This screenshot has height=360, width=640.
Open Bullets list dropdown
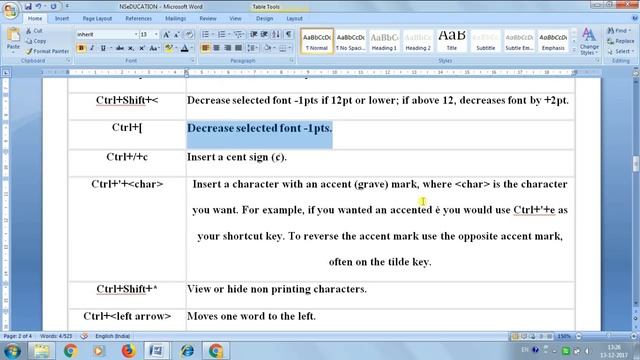click(x=213, y=35)
